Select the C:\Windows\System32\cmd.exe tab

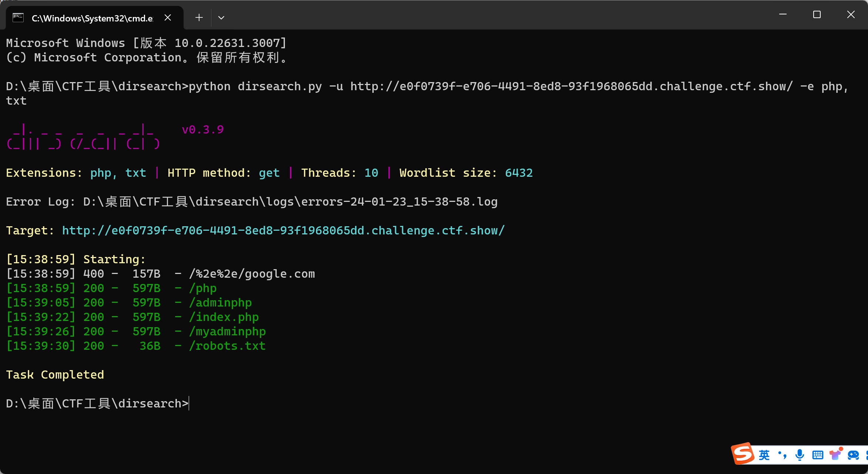pos(92,18)
